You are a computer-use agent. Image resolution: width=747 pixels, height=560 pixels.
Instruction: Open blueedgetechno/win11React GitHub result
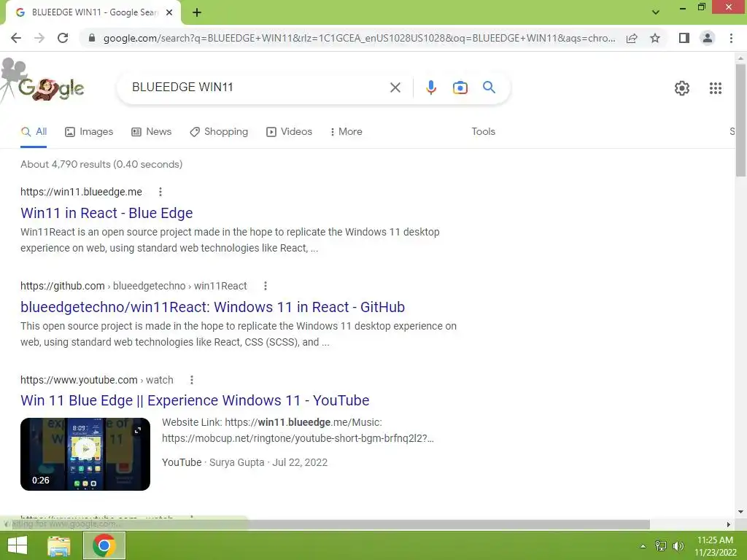[x=212, y=307]
